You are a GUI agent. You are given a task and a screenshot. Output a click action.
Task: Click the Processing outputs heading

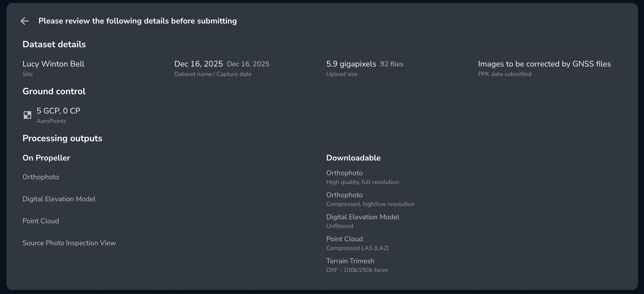coord(62,138)
